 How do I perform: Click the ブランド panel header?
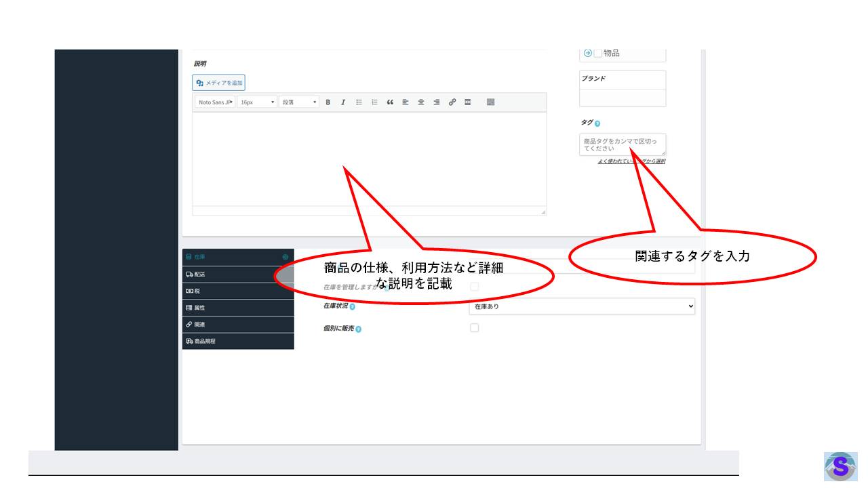tap(623, 79)
